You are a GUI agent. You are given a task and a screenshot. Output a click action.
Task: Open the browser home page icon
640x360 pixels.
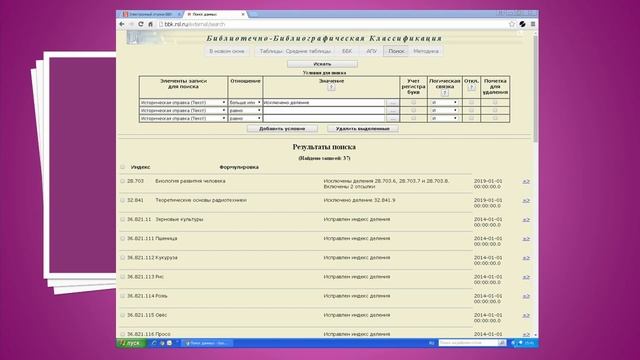pyautogui.click(x=150, y=24)
